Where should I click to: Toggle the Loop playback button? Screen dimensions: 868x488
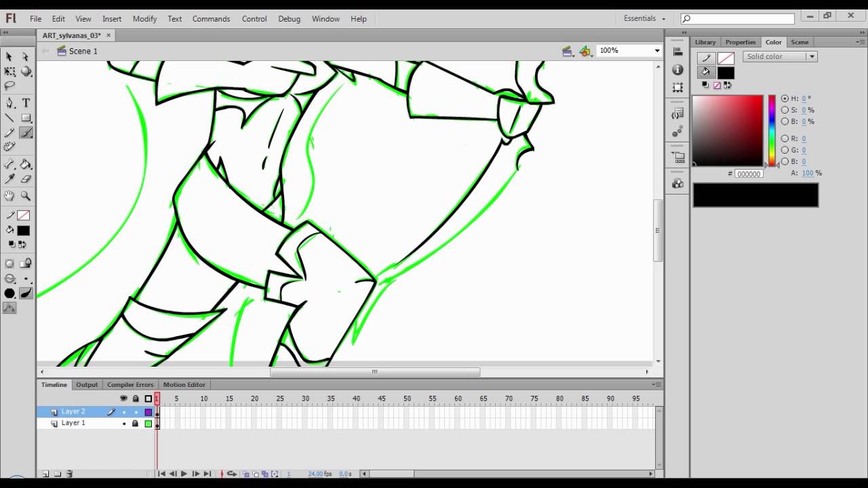point(231,474)
